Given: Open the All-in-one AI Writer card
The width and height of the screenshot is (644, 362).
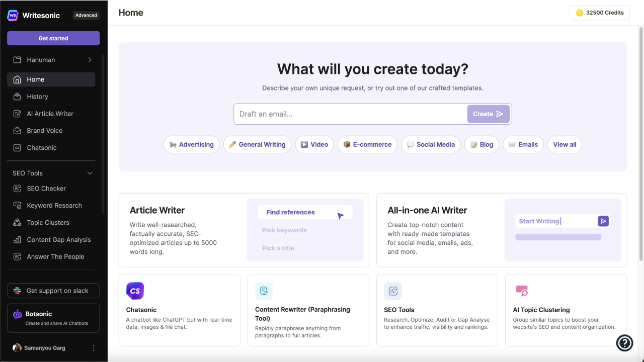Looking at the screenshot, I should point(502,230).
